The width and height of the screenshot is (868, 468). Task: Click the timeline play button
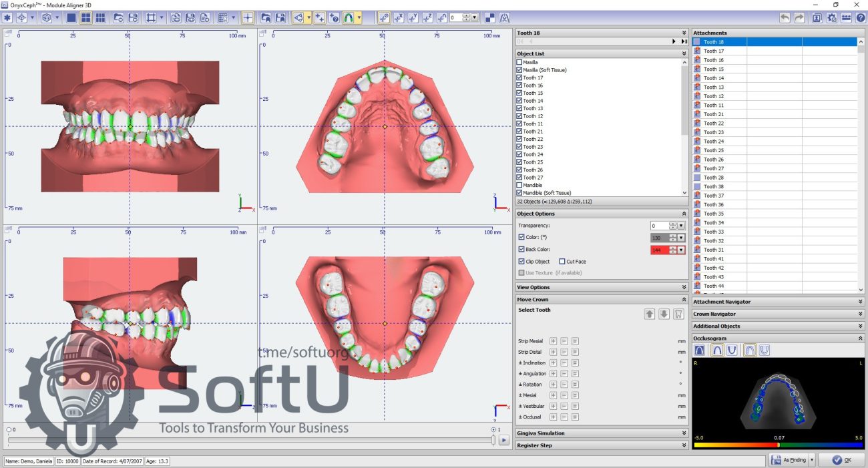504,440
